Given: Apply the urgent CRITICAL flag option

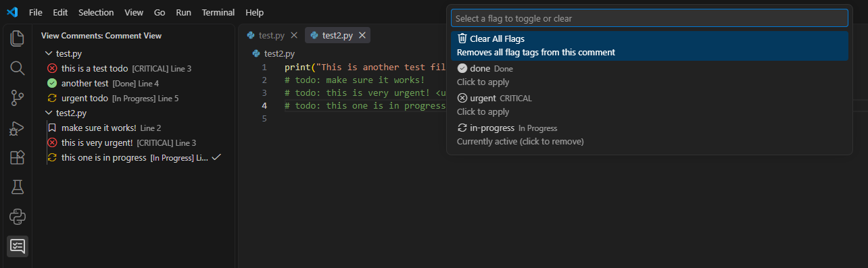Looking at the screenshot, I should pyautogui.click(x=650, y=105).
